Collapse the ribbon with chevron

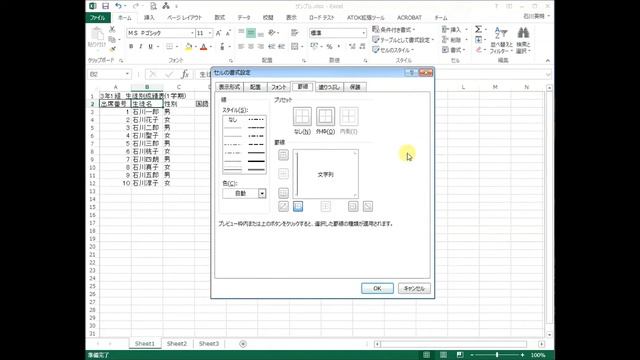547,60
